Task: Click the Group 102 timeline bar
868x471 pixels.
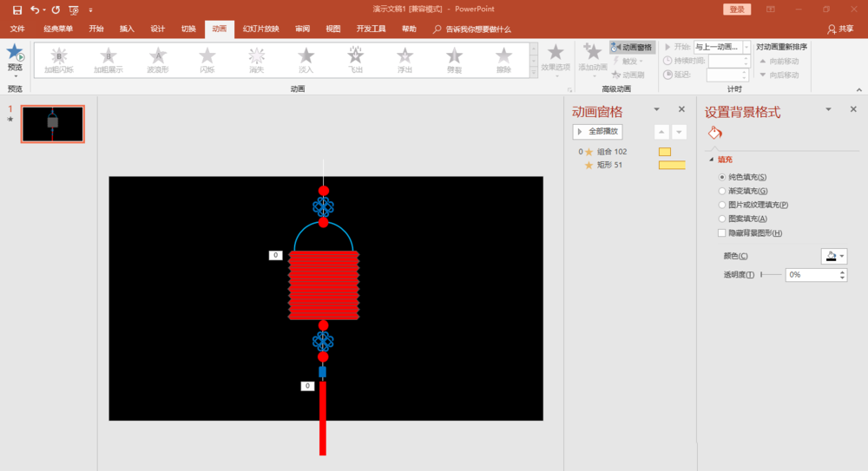Action: 665,152
